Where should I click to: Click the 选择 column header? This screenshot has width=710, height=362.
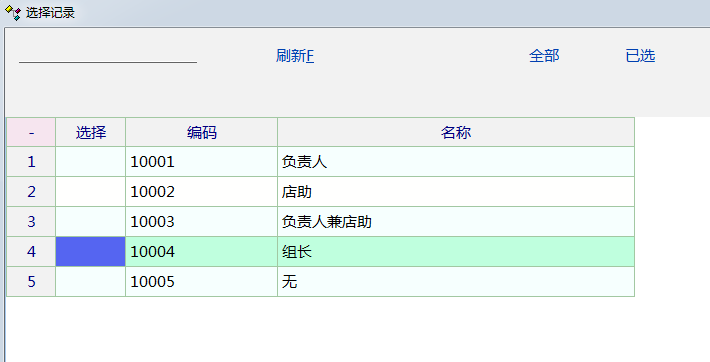click(x=91, y=132)
